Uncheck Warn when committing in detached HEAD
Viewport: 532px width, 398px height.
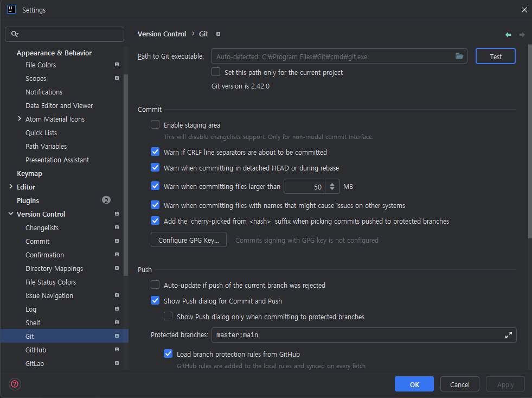[155, 167]
